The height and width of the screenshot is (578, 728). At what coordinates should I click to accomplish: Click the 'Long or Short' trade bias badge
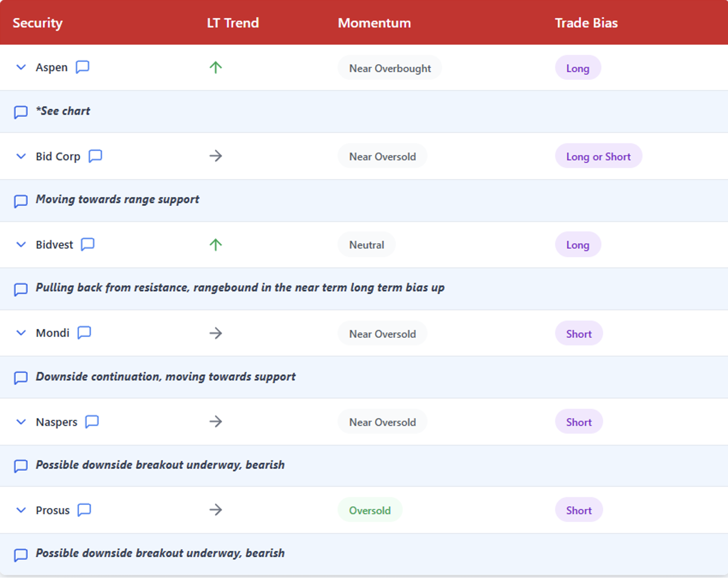(x=598, y=156)
